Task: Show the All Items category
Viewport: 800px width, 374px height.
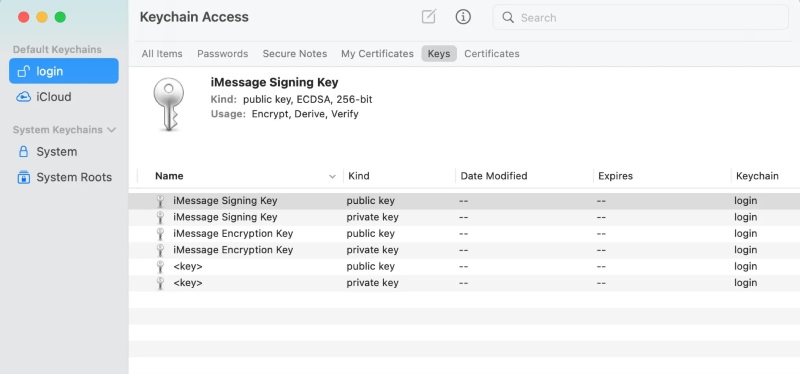Action: 162,54
